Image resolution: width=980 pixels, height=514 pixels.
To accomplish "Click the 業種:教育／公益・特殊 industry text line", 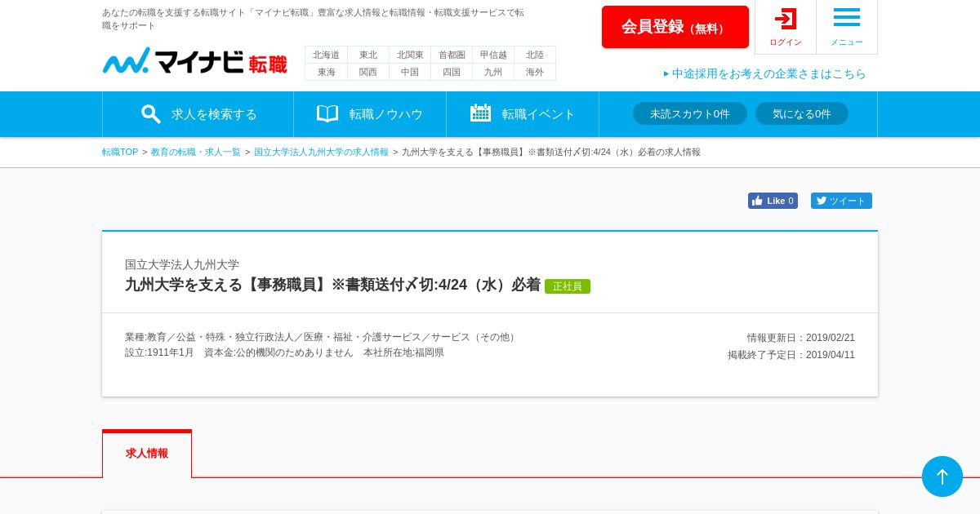I will 322,337.
